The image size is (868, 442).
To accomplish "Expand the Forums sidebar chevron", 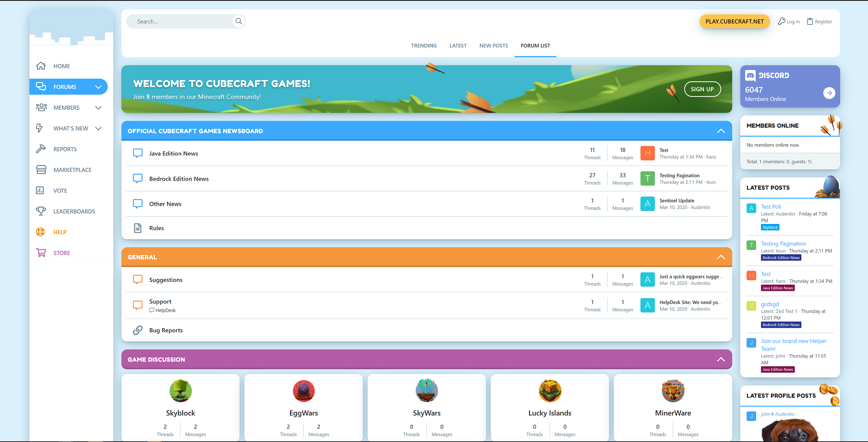I will click(98, 87).
